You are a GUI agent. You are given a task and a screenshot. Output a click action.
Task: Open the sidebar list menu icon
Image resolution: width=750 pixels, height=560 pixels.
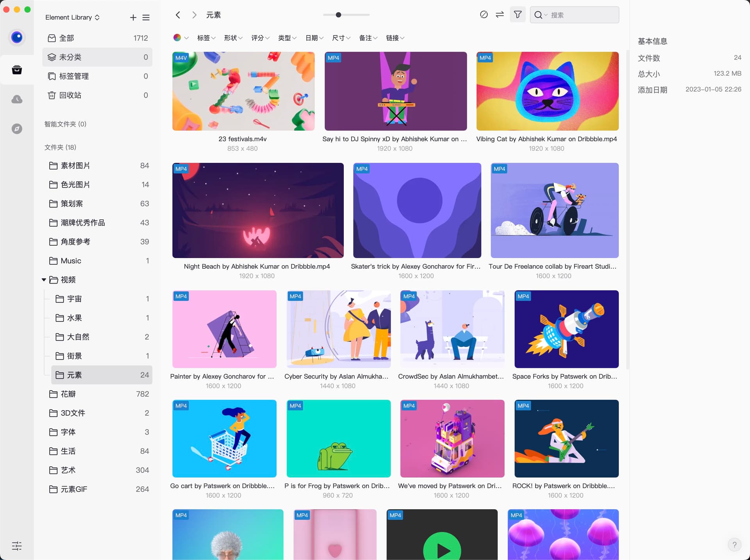click(146, 18)
